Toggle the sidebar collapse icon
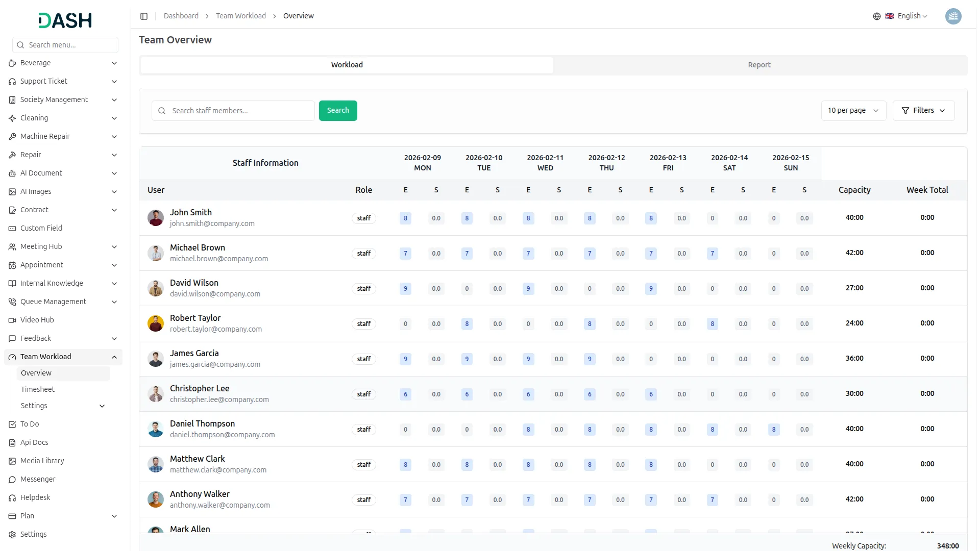This screenshot has height=551, width=980. click(144, 16)
